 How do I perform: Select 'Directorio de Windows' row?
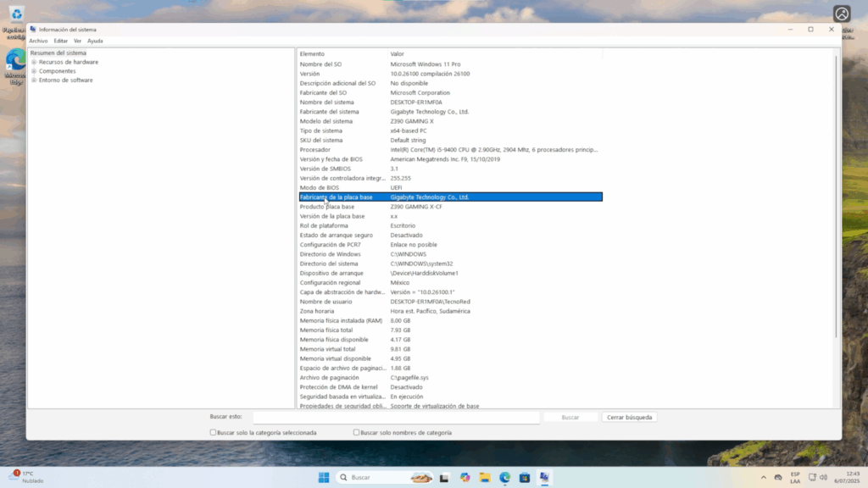tap(450, 254)
